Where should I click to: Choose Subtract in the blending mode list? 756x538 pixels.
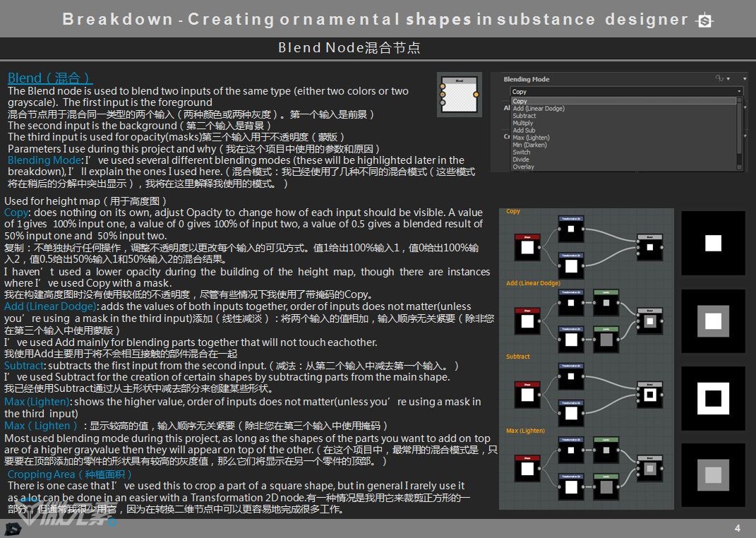(x=624, y=116)
